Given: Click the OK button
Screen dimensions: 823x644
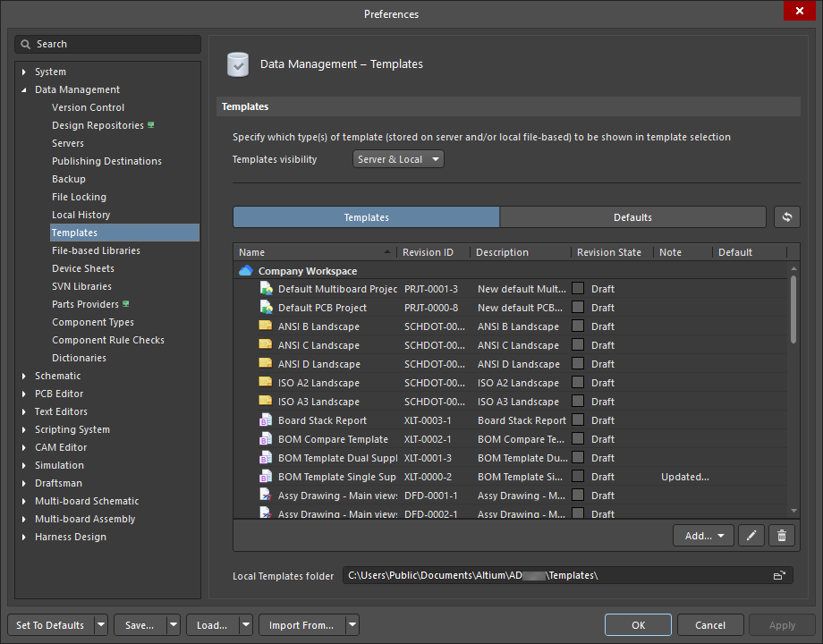Looking at the screenshot, I should pyautogui.click(x=637, y=625).
